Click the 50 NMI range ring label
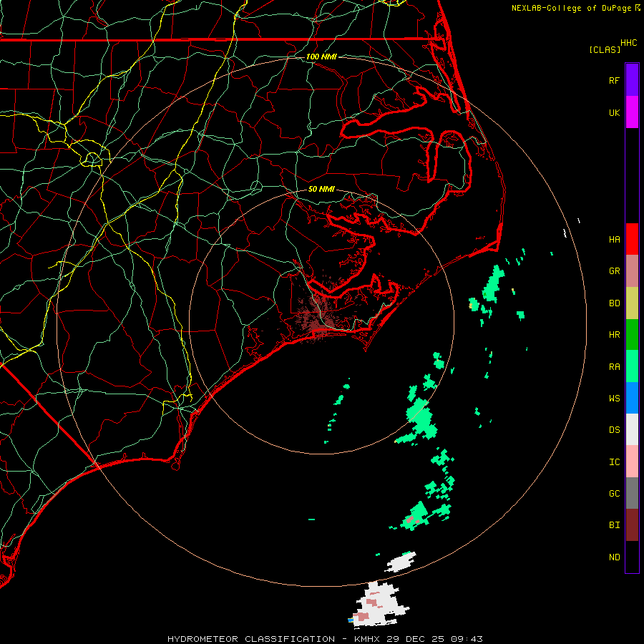The image size is (644, 644). pyautogui.click(x=321, y=189)
